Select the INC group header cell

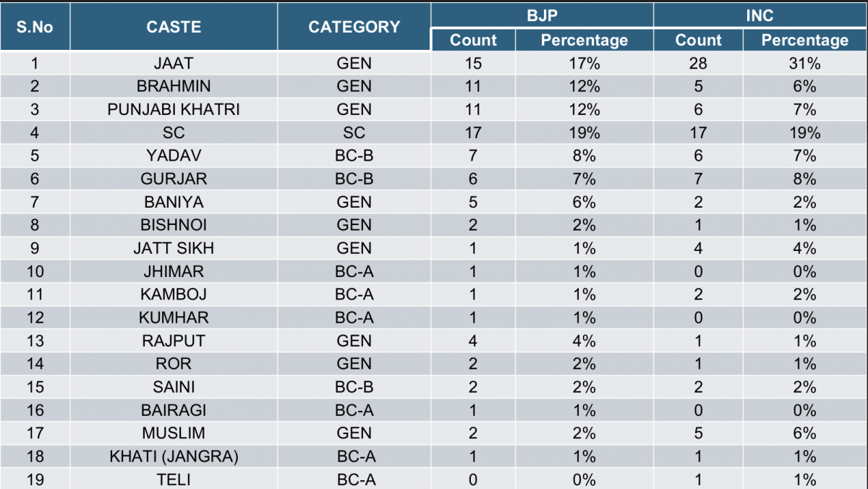coord(759,15)
